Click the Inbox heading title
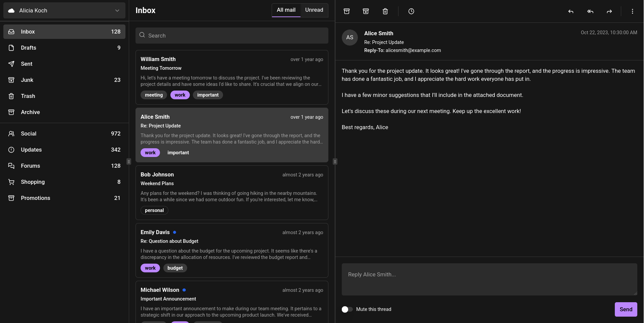 click(x=146, y=10)
